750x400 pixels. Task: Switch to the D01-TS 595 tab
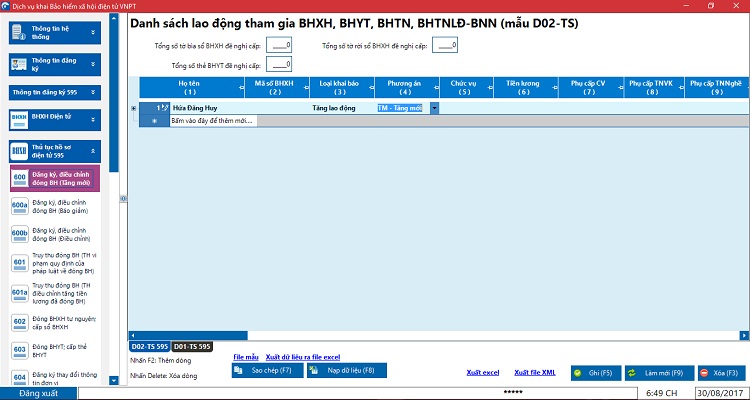[x=191, y=346]
